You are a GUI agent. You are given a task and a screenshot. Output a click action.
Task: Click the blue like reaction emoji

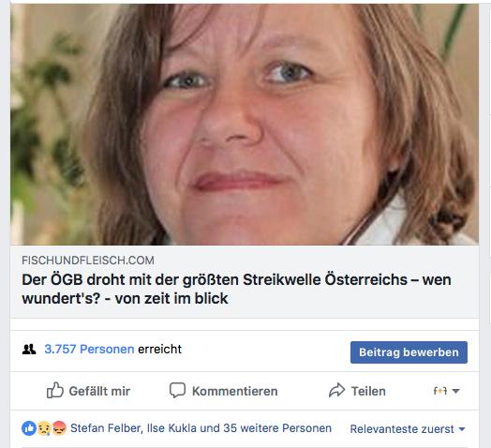tap(29, 428)
